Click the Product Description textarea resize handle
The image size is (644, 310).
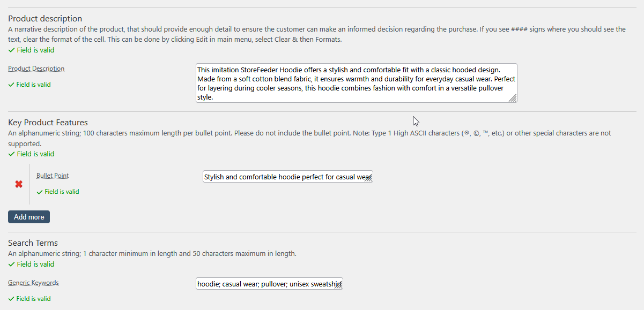click(x=513, y=99)
